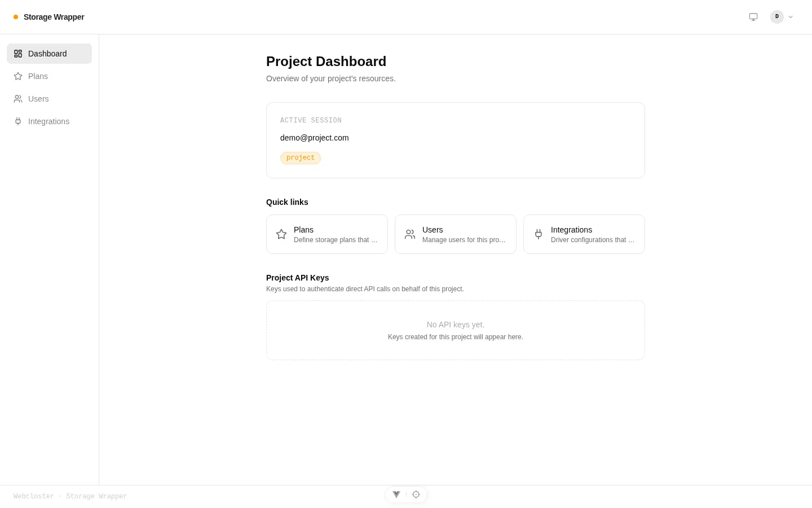Screen dimensions: 812x508
Task: Click the "Project Dashboard" heading
Action: tap(326, 62)
